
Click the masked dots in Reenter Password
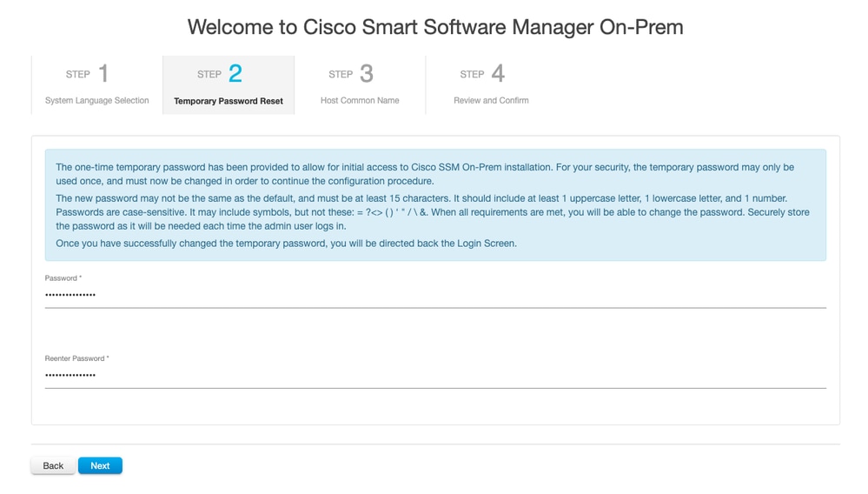click(x=70, y=376)
